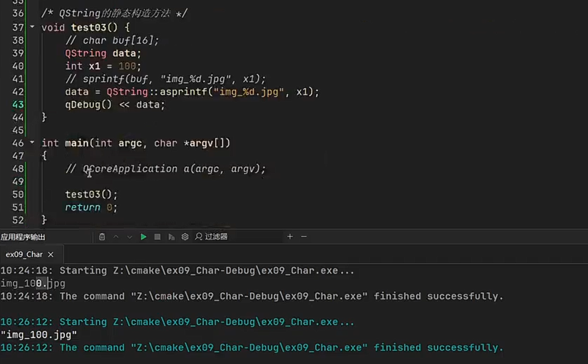
Task: Stop the running program
Action: pyautogui.click(x=158, y=237)
